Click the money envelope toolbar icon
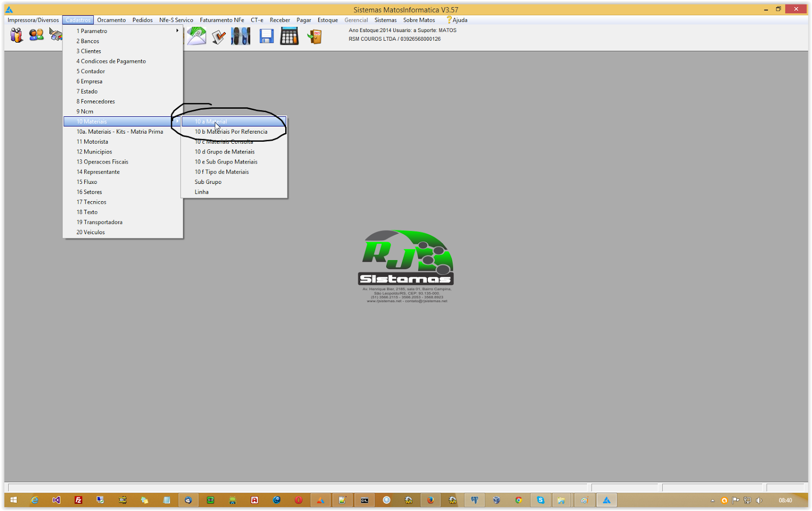This screenshot has height=511, width=812. point(197,36)
